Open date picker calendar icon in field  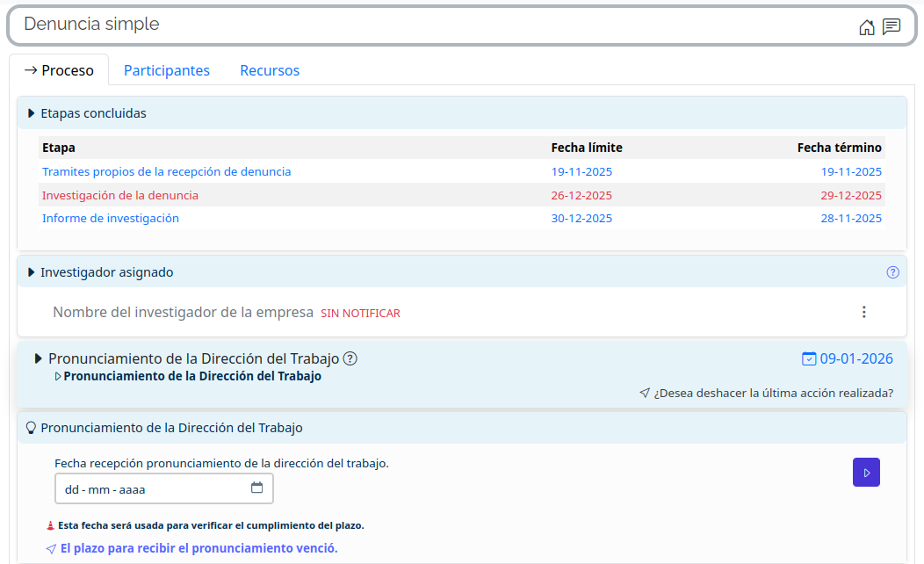coord(257,488)
